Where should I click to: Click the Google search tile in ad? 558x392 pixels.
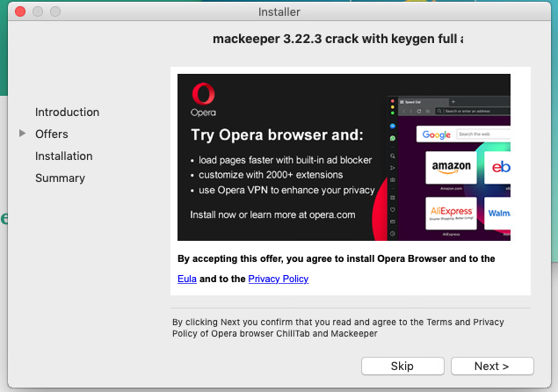tap(463, 134)
